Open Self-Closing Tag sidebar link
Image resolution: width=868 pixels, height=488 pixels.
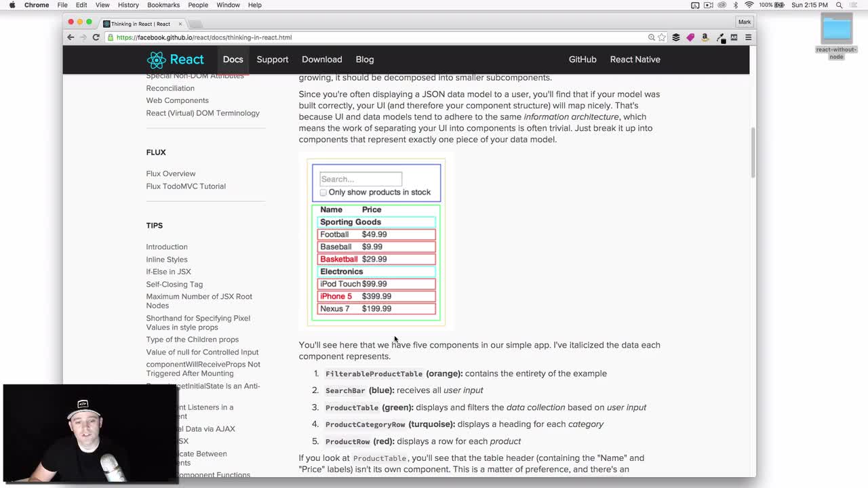174,285
